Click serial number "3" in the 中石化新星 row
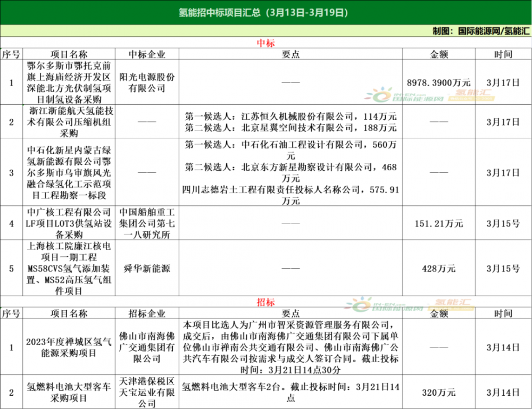 [x=12, y=173]
